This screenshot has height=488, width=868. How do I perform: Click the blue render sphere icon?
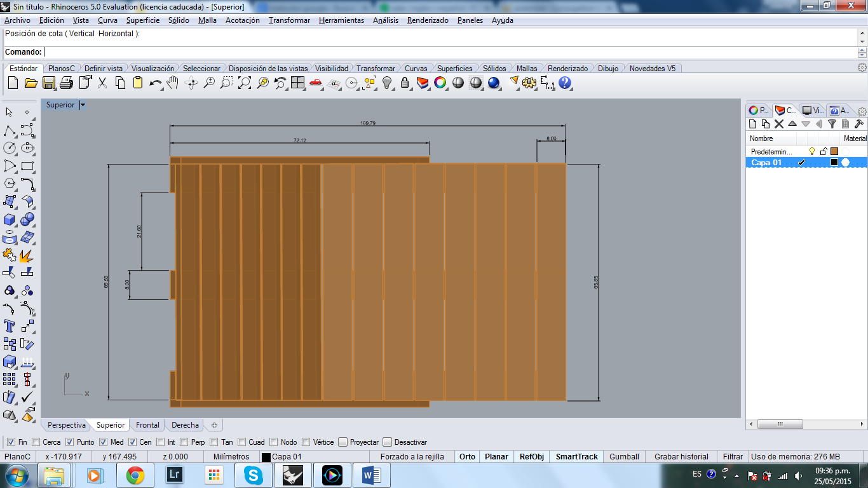(x=494, y=83)
